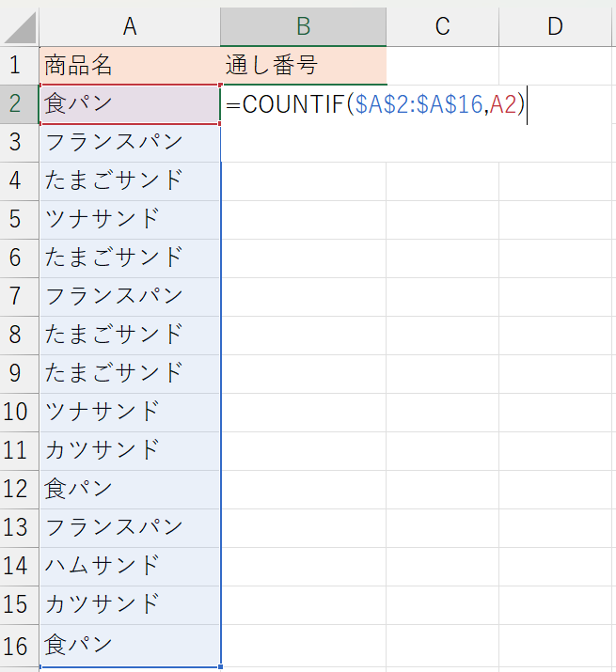
Task: Click cell A5 ツナサンド
Action: (x=130, y=220)
